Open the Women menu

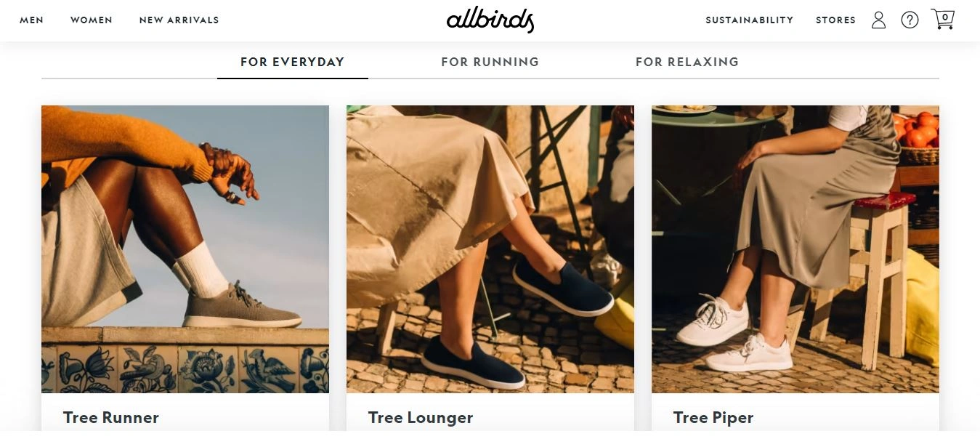[92, 20]
